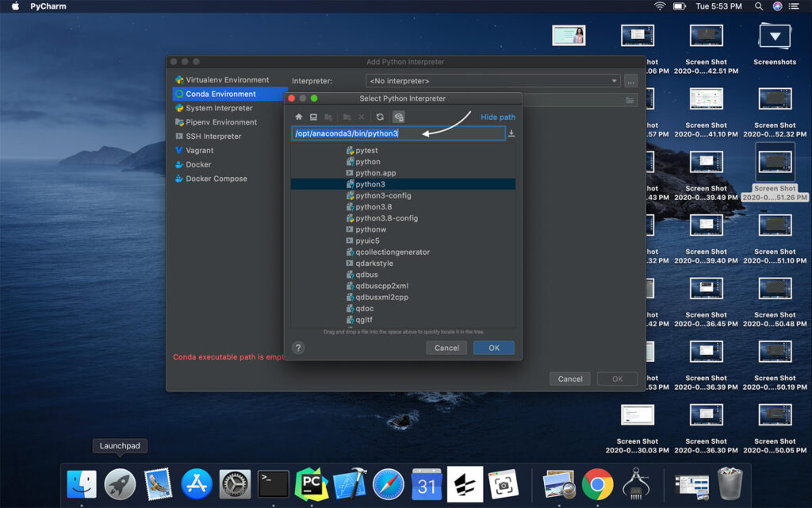This screenshot has width=812, height=508.
Task: Select the python3 file in the tree
Action: (403, 184)
